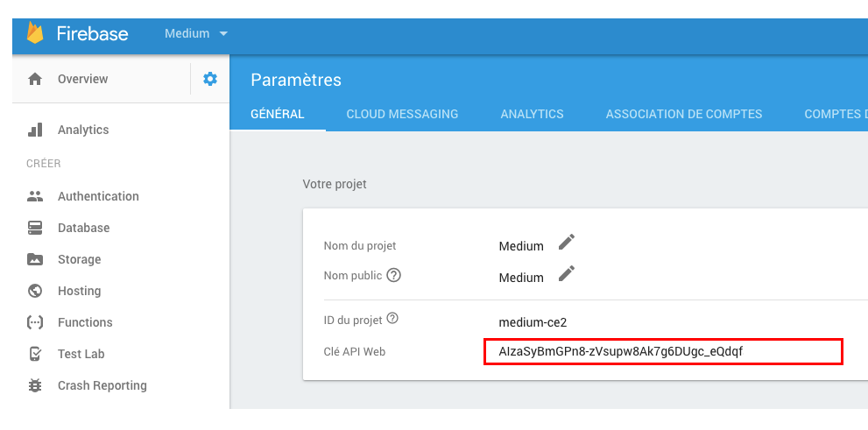Click the Crash Reporting bug icon
Viewport: 868px width, 430px height.
[x=35, y=385]
